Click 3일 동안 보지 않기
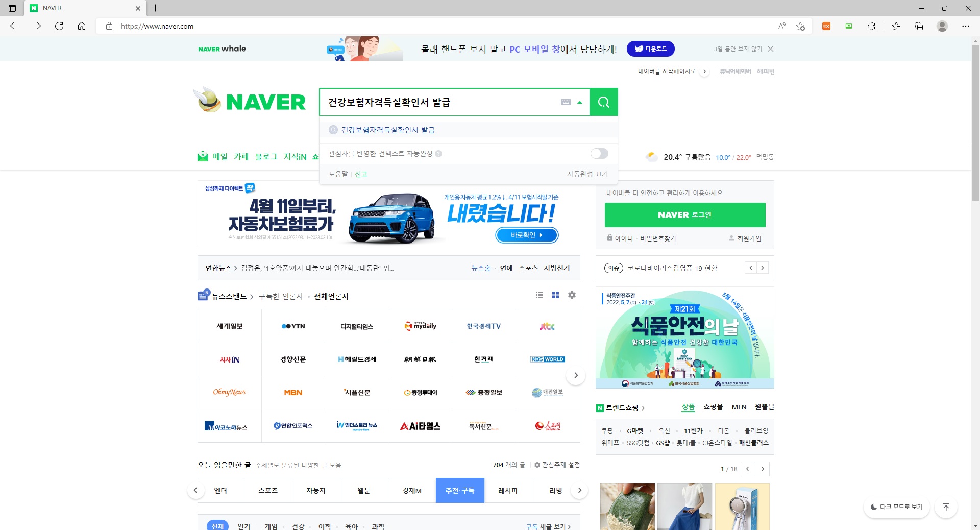The height and width of the screenshot is (530, 980). point(738,49)
